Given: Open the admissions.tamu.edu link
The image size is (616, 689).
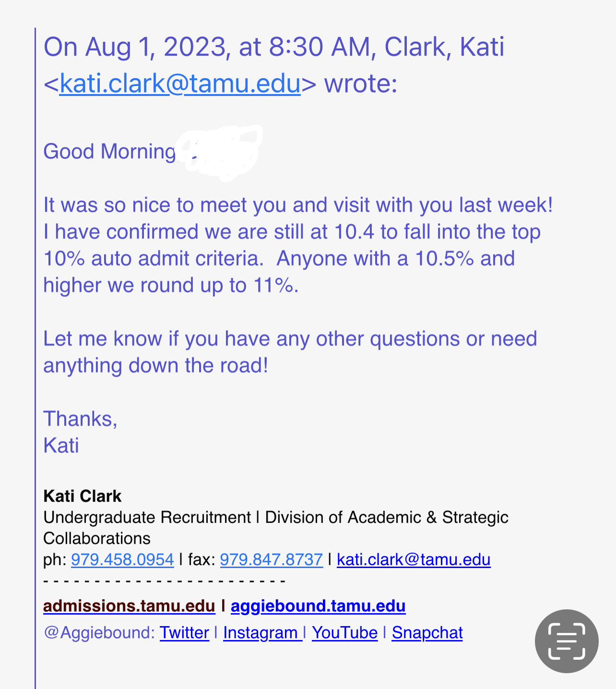Looking at the screenshot, I should (129, 606).
